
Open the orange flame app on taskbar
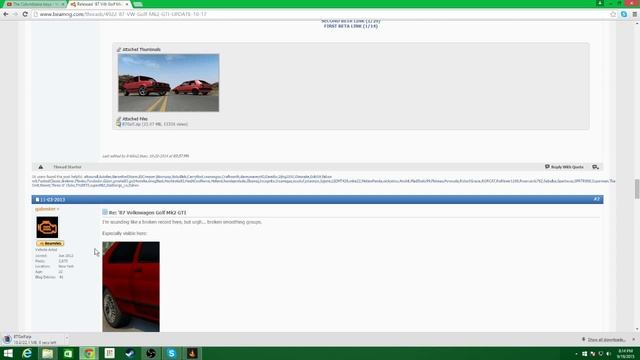click(x=192, y=353)
